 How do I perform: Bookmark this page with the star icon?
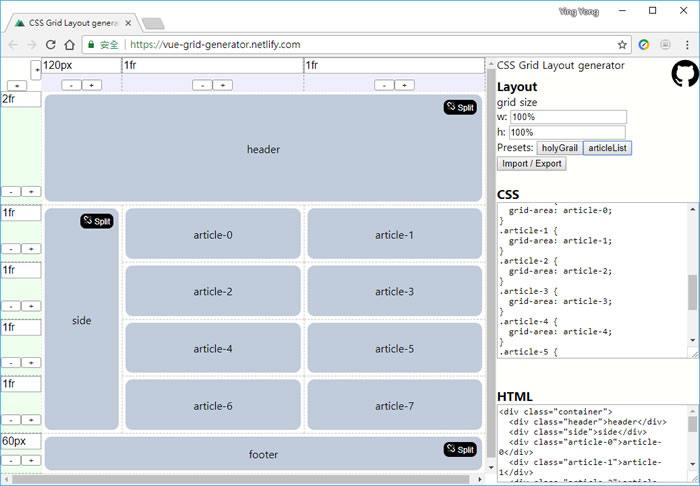click(622, 45)
